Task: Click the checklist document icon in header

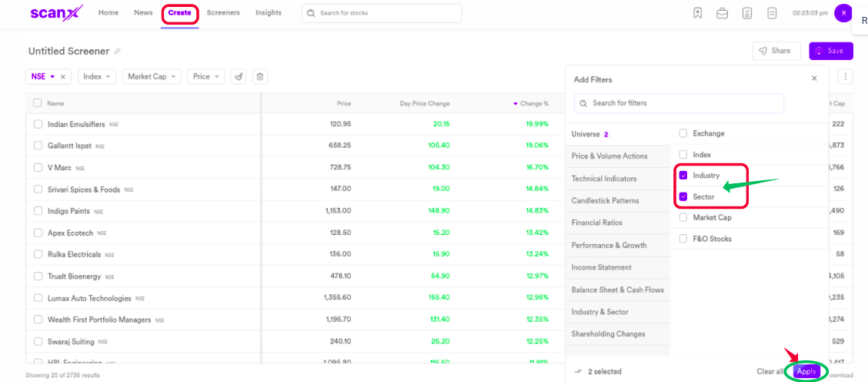Action: (747, 13)
